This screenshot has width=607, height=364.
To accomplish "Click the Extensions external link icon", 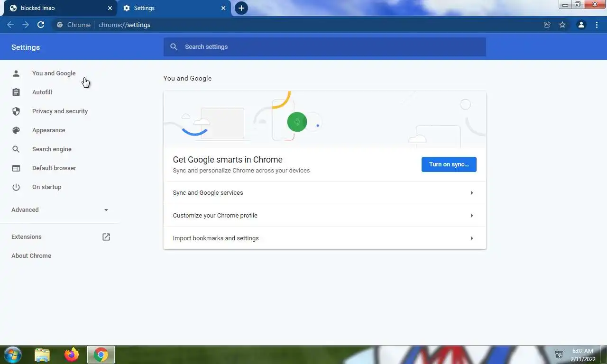I will tap(106, 237).
